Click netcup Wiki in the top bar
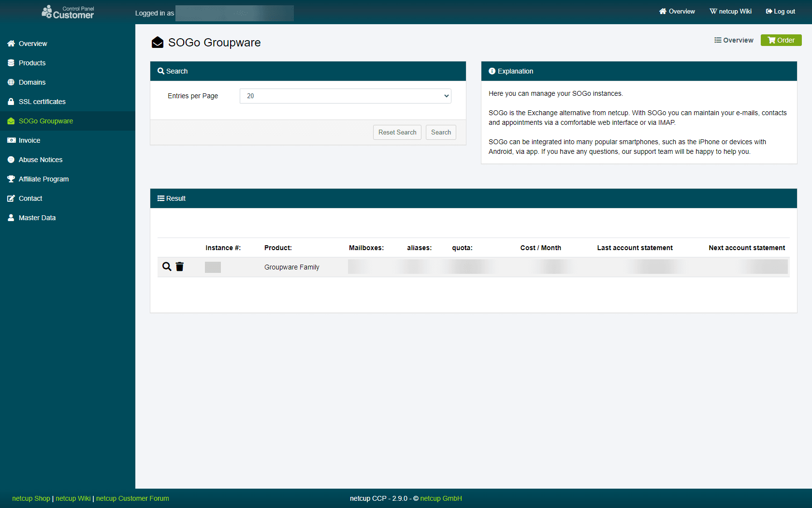The width and height of the screenshot is (812, 508). pyautogui.click(x=730, y=11)
